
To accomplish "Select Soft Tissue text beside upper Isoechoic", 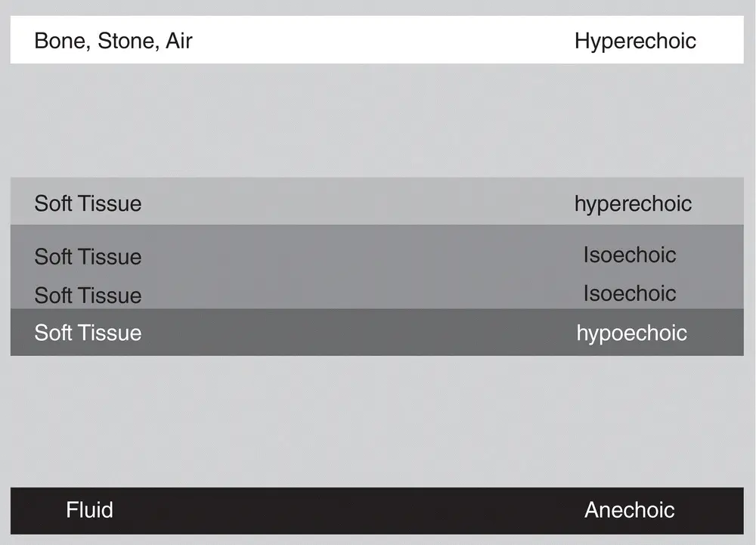I will click(88, 257).
